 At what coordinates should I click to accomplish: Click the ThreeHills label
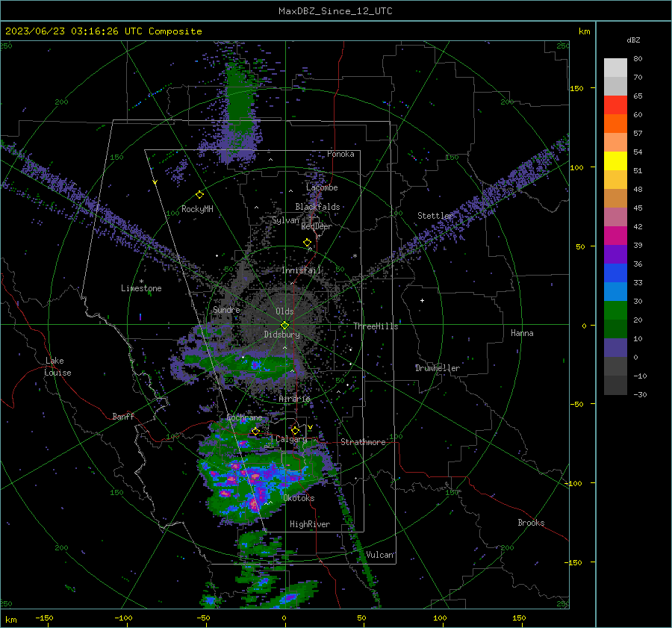376,326
